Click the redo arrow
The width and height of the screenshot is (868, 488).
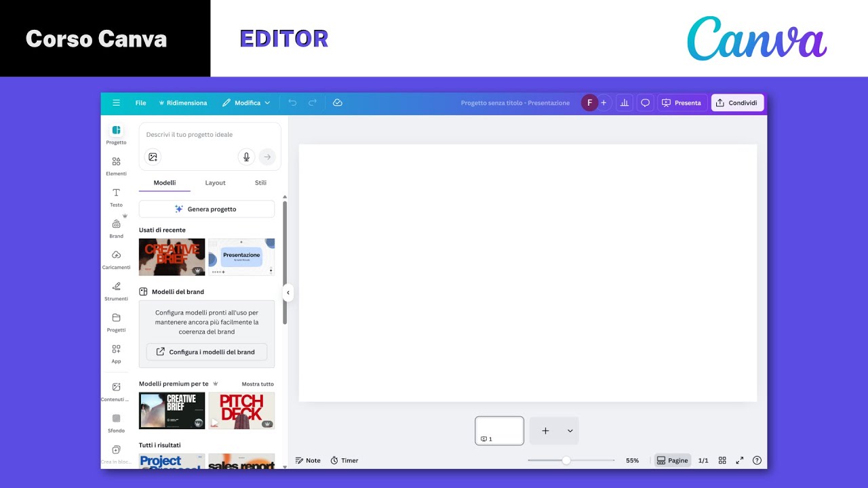pos(313,103)
